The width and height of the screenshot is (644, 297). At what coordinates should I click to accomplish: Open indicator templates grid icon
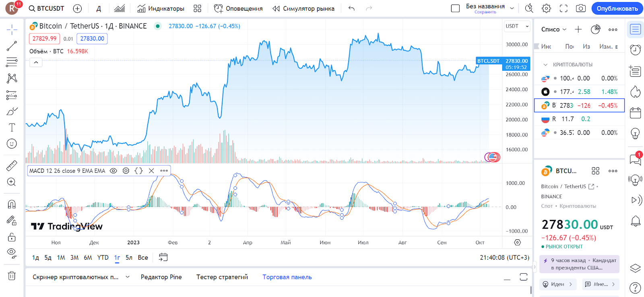point(197,8)
